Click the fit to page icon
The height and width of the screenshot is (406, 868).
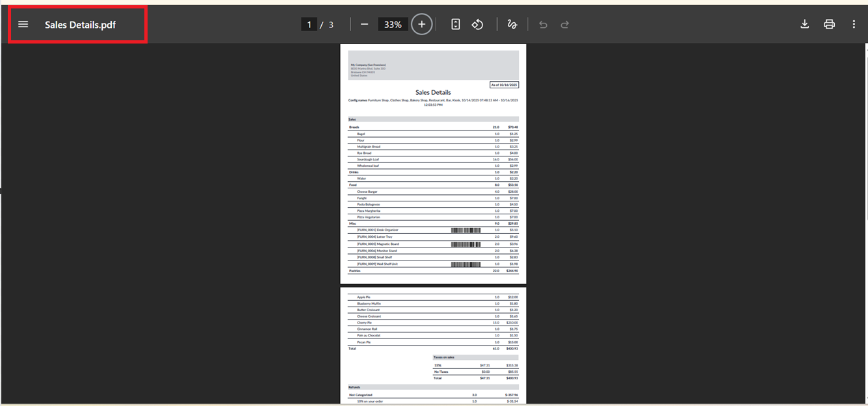[x=456, y=25]
